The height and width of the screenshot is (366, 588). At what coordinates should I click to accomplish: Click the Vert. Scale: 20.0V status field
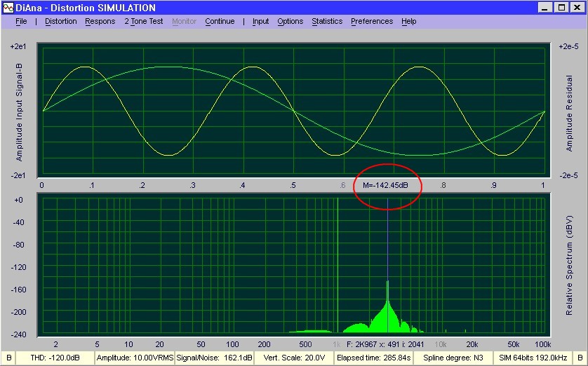click(295, 358)
